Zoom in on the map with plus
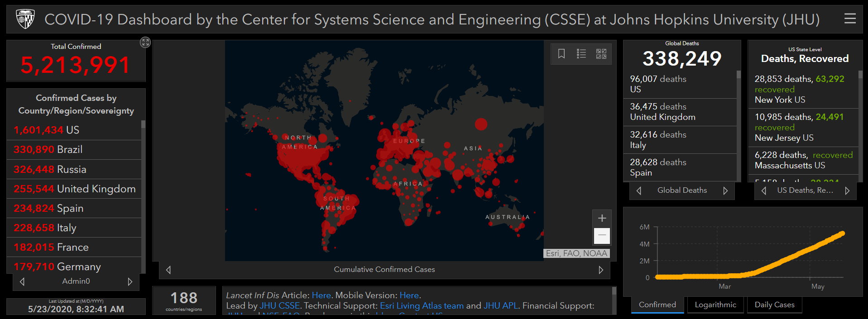 (602, 218)
